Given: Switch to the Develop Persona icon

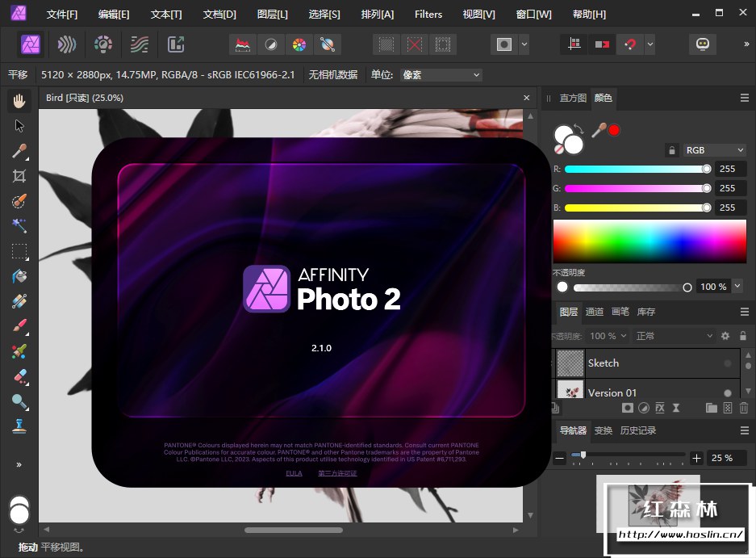Looking at the screenshot, I should pyautogui.click(x=103, y=44).
